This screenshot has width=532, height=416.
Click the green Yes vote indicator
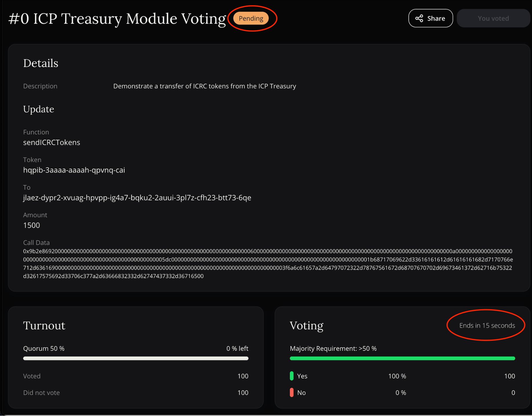(291, 376)
